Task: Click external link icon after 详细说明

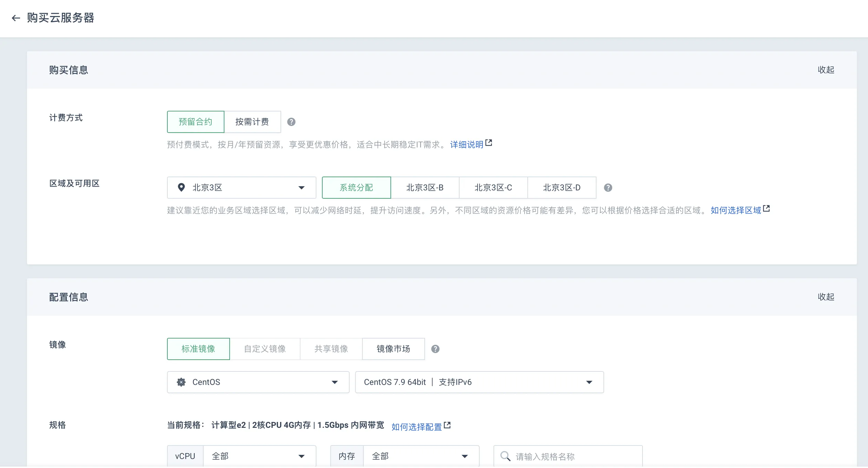Action: point(489,143)
